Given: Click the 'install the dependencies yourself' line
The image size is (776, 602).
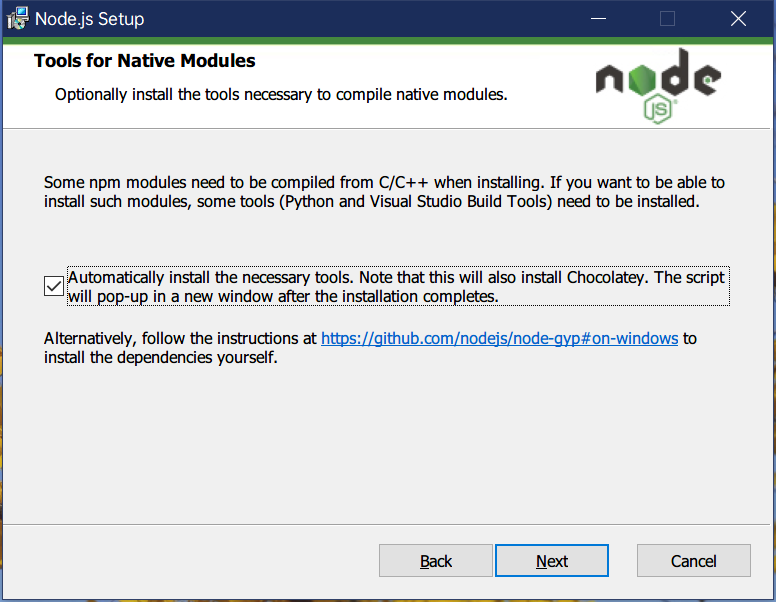Looking at the screenshot, I should (160, 358).
